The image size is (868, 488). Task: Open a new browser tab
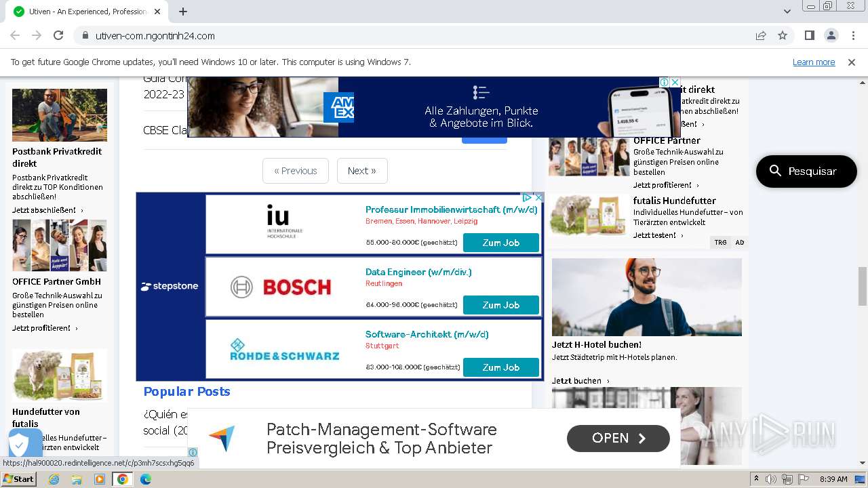pyautogui.click(x=183, y=12)
